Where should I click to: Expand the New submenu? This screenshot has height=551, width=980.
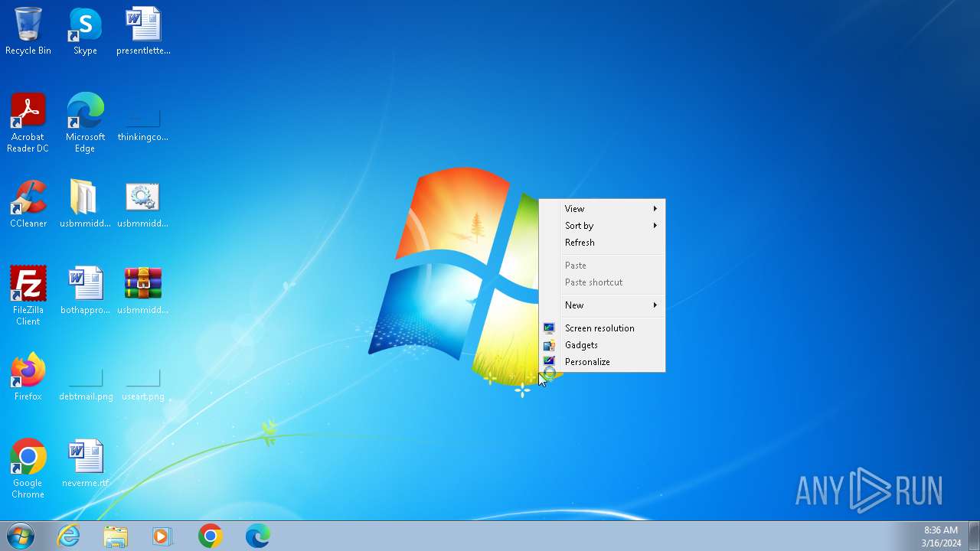pyautogui.click(x=603, y=305)
